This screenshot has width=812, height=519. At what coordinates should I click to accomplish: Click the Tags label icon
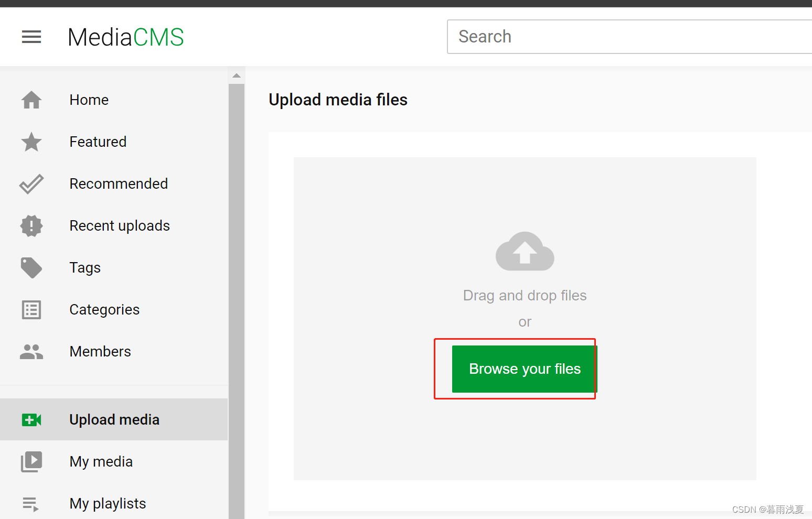(x=31, y=267)
